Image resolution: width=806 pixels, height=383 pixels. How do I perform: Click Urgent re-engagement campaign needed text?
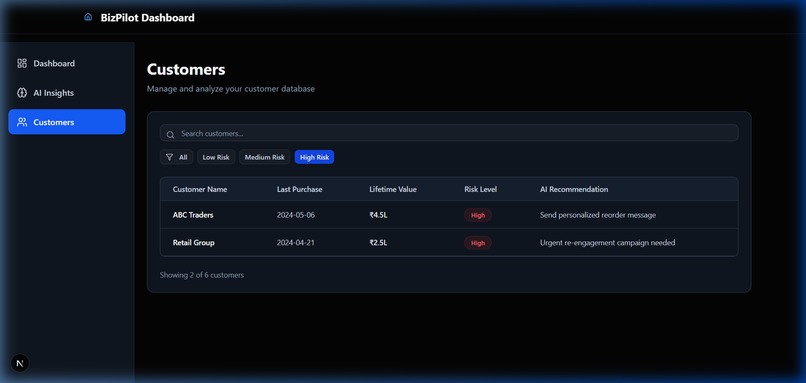607,243
